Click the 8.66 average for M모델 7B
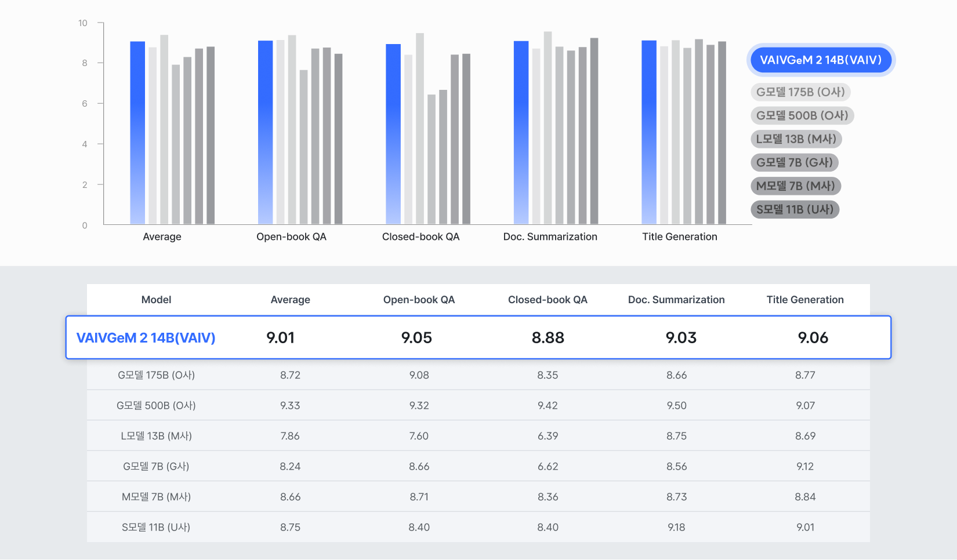 pos(291,497)
